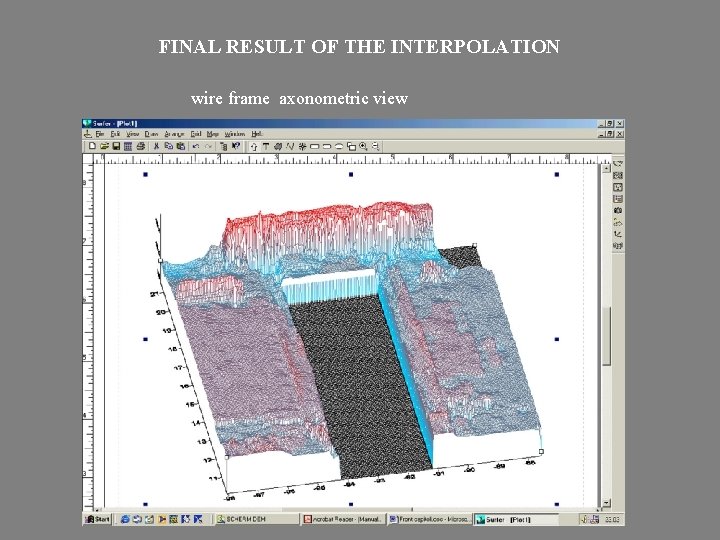This screenshot has height=540, width=720.
Task: Open the Worksheet grid icon
Action: coord(128,146)
